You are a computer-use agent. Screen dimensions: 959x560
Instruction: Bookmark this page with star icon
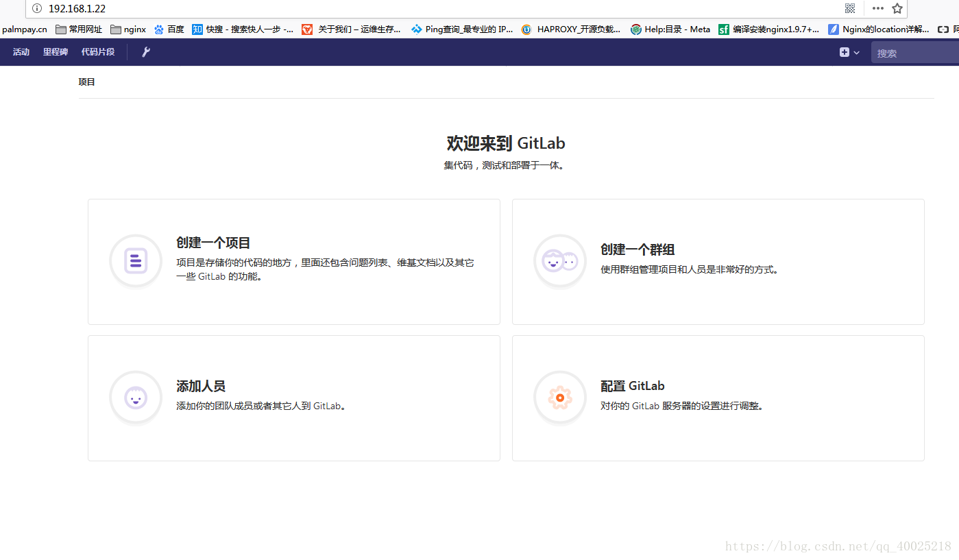tap(897, 8)
